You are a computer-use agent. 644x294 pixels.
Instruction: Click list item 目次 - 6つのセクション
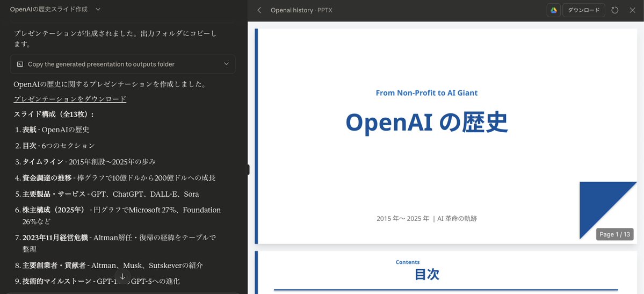[x=59, y=146]
